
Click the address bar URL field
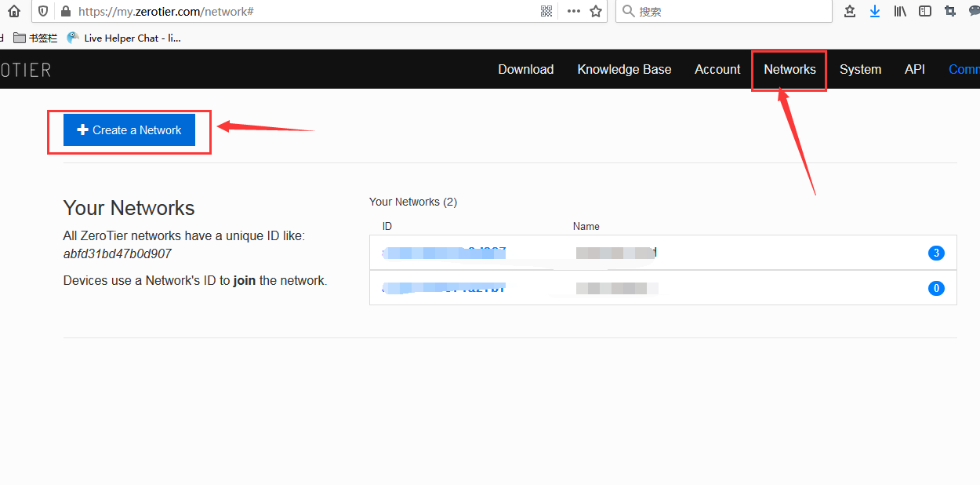pos(298,11)
